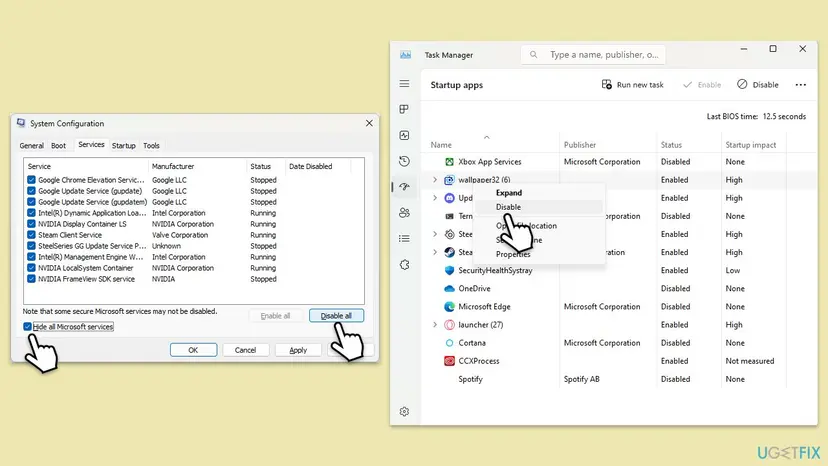Viewport: 828px width, 466px height.
Task: Sort services by Manufacturer column header
Action: coord(173,166)
